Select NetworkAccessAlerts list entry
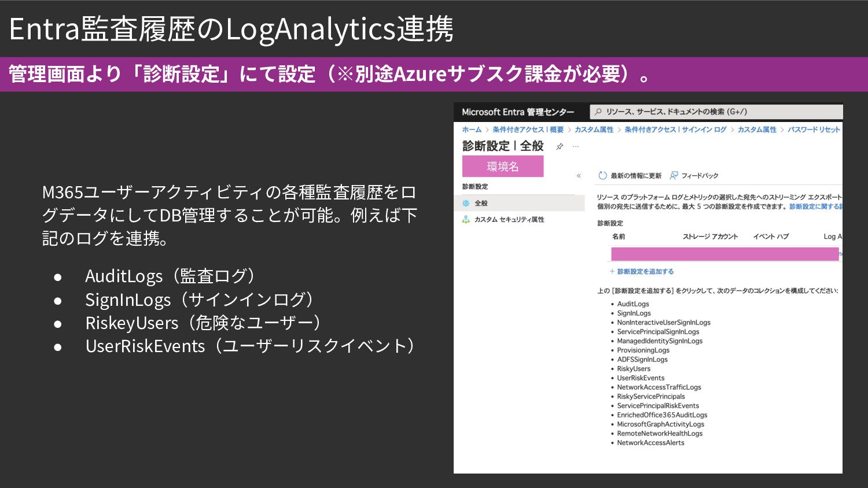 tap(650, 443)
